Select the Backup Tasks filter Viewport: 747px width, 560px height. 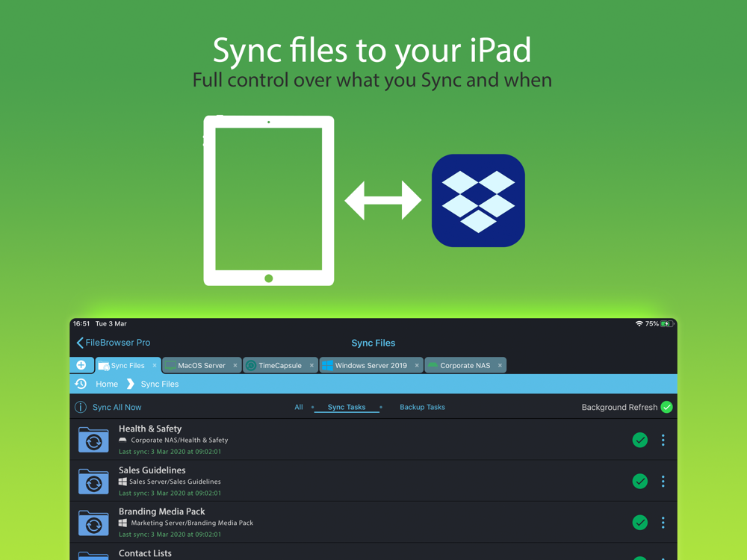pyautogui.click(x=422, y=407)
